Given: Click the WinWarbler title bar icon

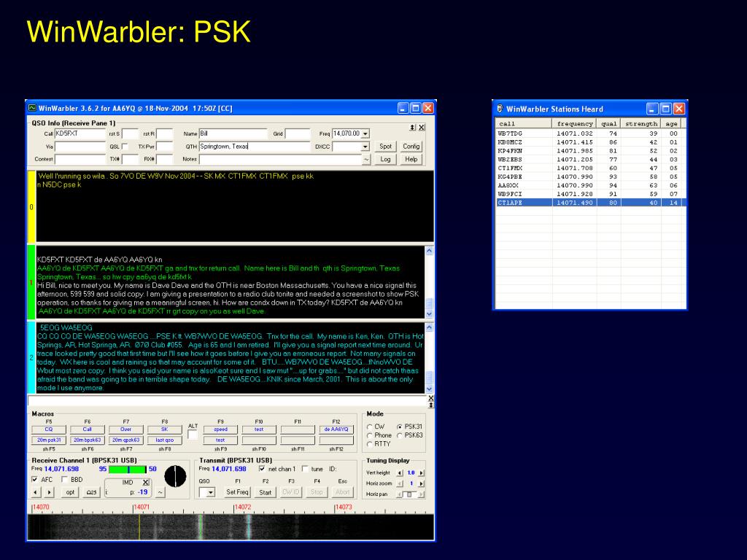Looking at the screenshot, I should tap(32, 108).
